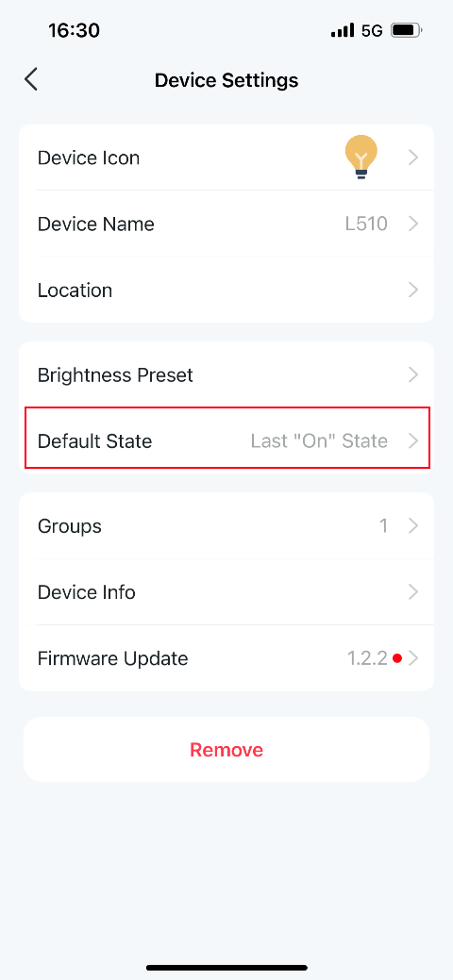The image size is (453, 980).
Task: Open Device Info via its chevron
Action: [x=413, y=592]
